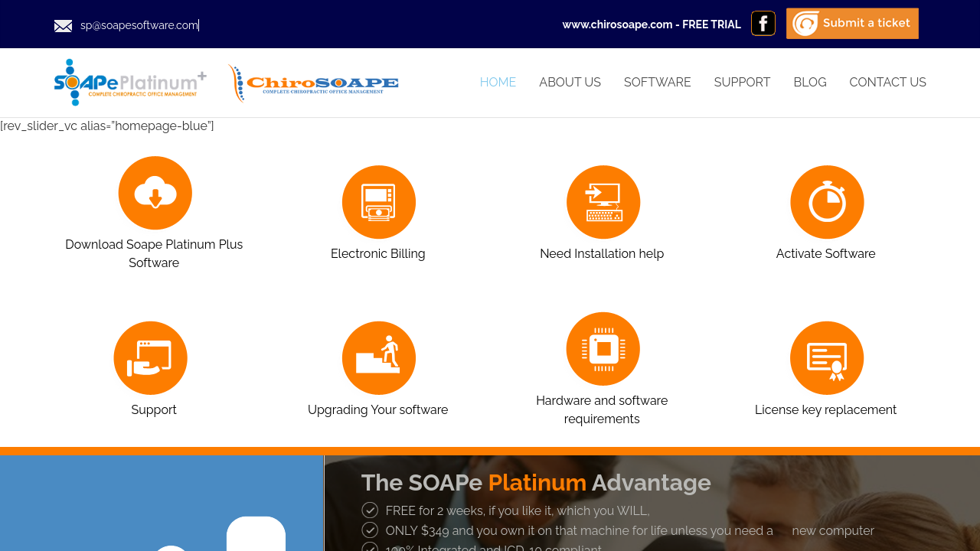Click checkmark beside FREE for 2 weeks

pos(370,510)
